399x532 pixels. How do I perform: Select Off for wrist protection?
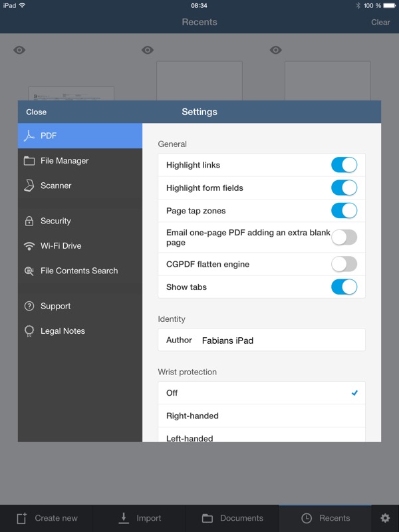point(261,393)
